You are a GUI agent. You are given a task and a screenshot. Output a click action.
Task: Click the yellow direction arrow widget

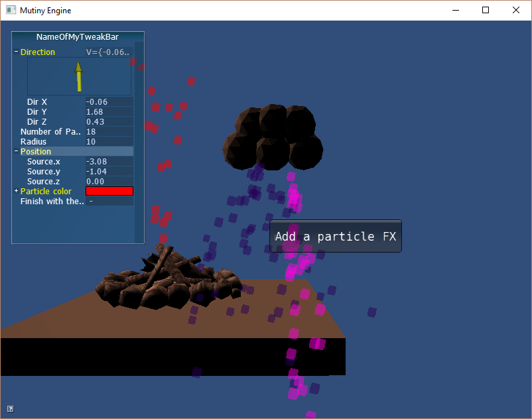coord(79,76)
